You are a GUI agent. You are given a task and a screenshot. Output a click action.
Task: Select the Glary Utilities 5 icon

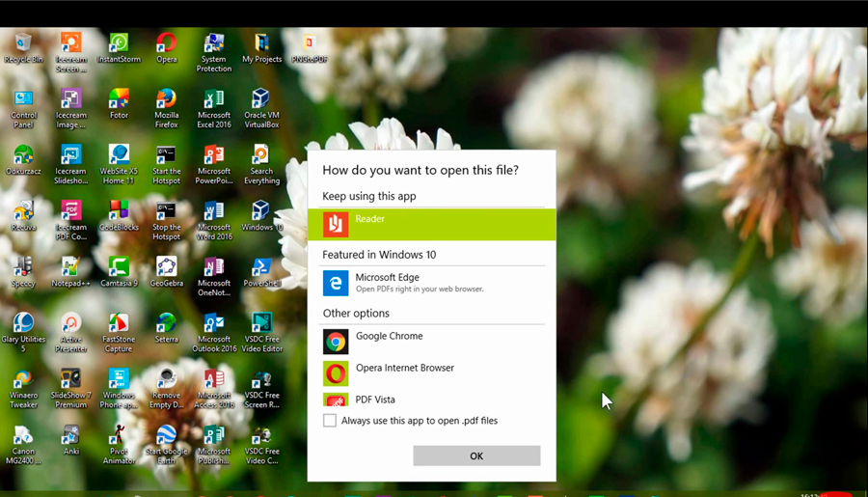pyautogui.click(x=23, y=333)
